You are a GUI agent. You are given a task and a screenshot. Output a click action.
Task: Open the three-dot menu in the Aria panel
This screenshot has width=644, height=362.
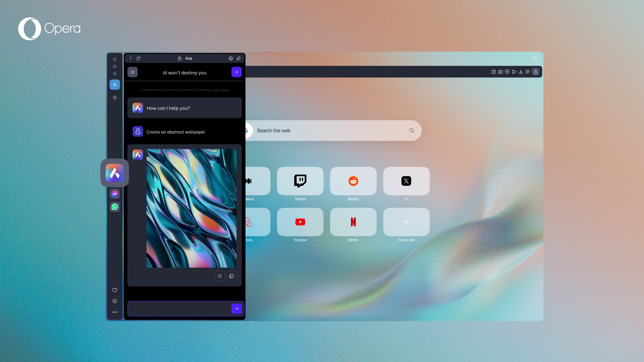[130, 58]
